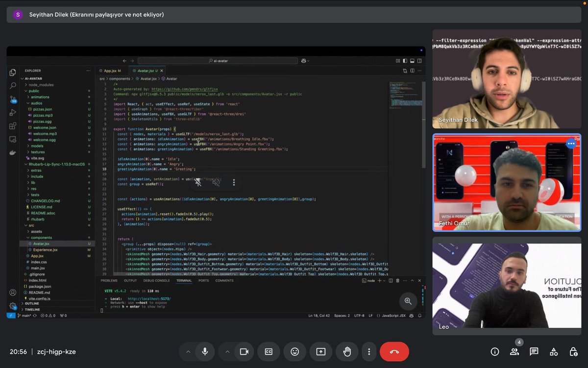
Task: Open the blue three-dot menu on Fethi Omur's tile
Action: point(571,144)
